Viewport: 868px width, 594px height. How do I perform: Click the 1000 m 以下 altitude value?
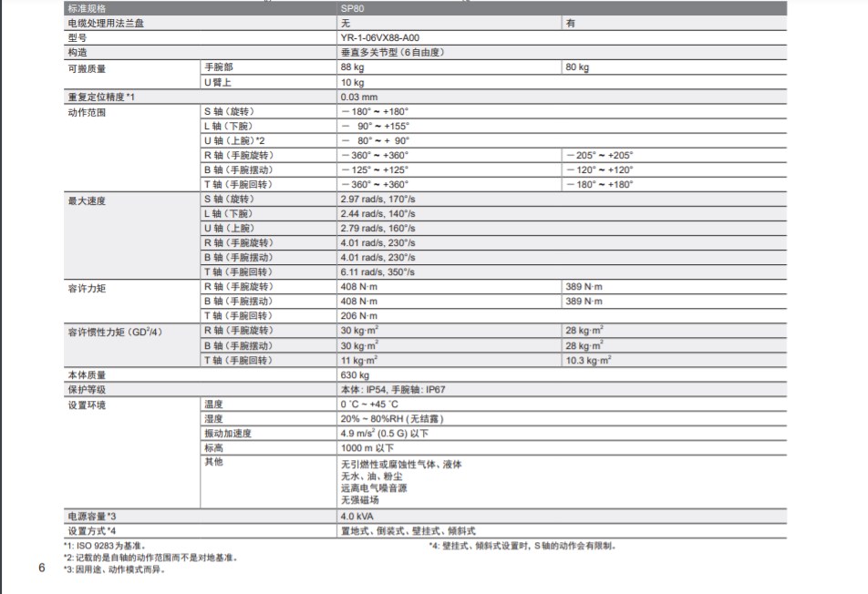[x=367, y=448]
